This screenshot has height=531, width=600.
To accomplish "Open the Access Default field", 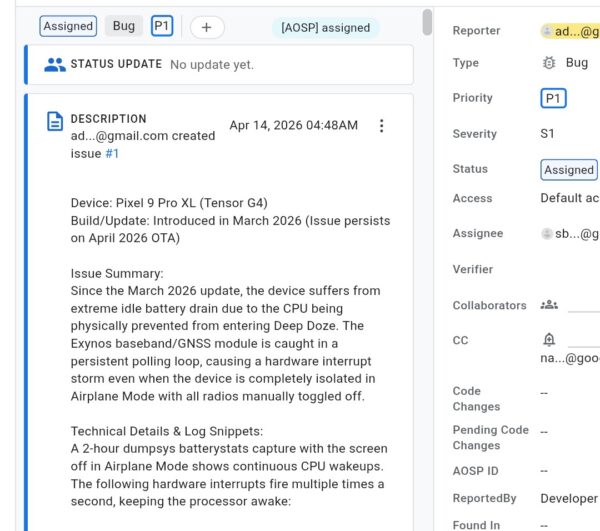I will (570, 198).
